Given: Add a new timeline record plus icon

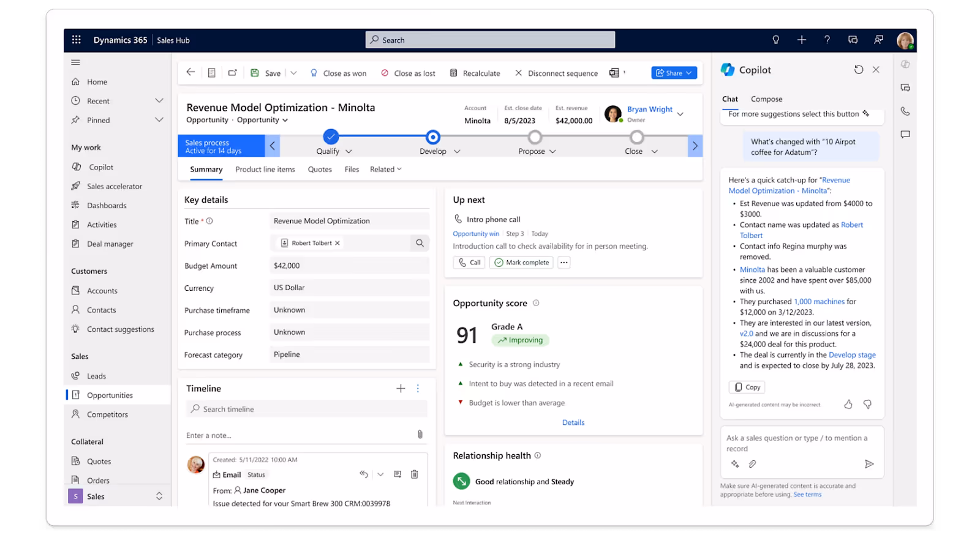Looking at the screenshot, I should click(x=401, y=388).
